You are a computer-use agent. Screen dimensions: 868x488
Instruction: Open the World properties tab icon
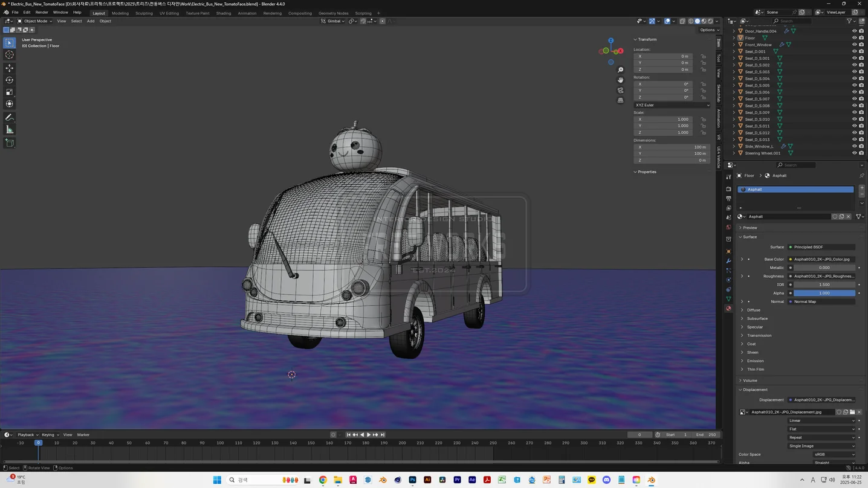tap(728, 228)
